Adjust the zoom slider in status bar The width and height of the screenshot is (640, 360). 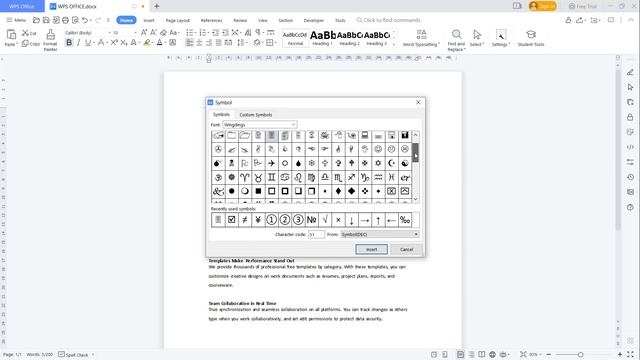[580, 355]
